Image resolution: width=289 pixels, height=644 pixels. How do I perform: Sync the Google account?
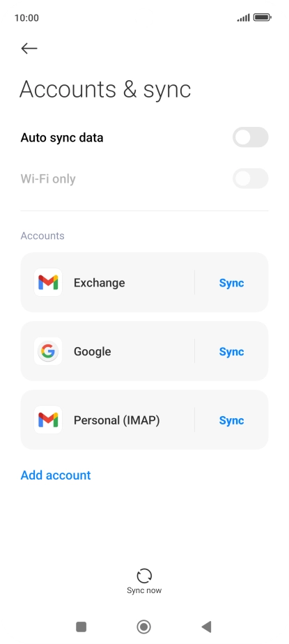tap(231, 351)
